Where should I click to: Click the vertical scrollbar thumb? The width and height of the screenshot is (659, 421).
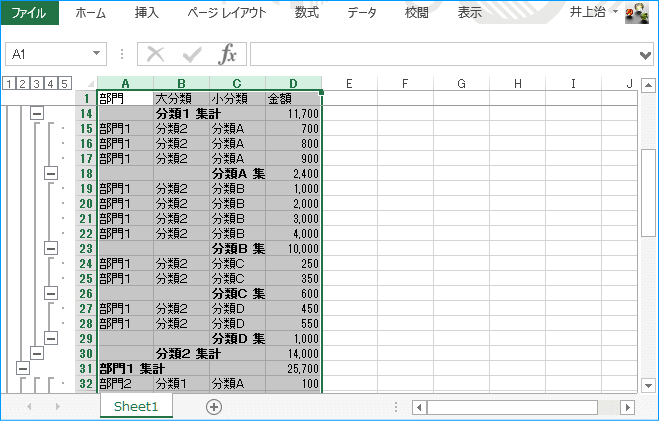(648, 193)
